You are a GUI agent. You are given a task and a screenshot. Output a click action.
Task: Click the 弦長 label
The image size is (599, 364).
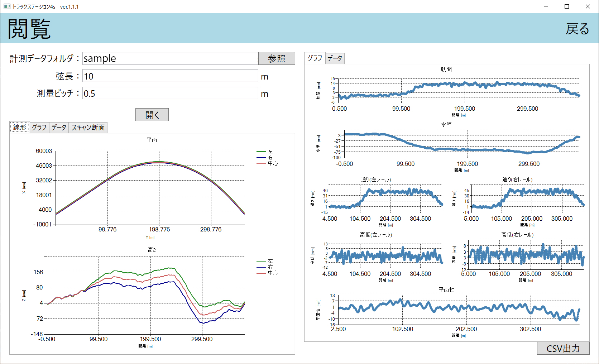pyautogui.click(x=67, y=76)
